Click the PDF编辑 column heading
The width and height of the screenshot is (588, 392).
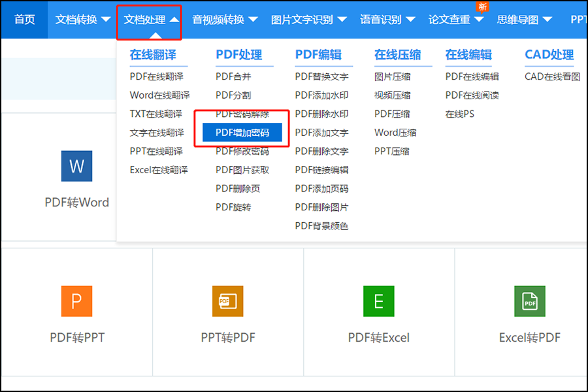tap(318, 55)
